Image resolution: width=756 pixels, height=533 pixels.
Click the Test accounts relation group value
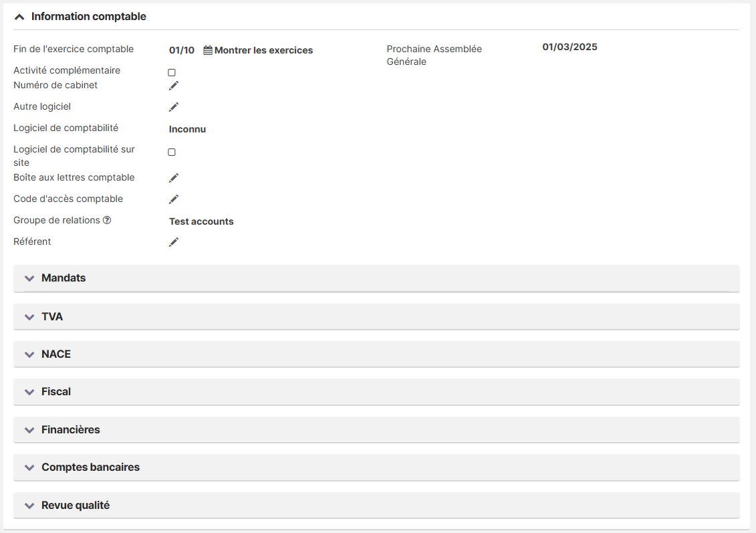(201, 221)
